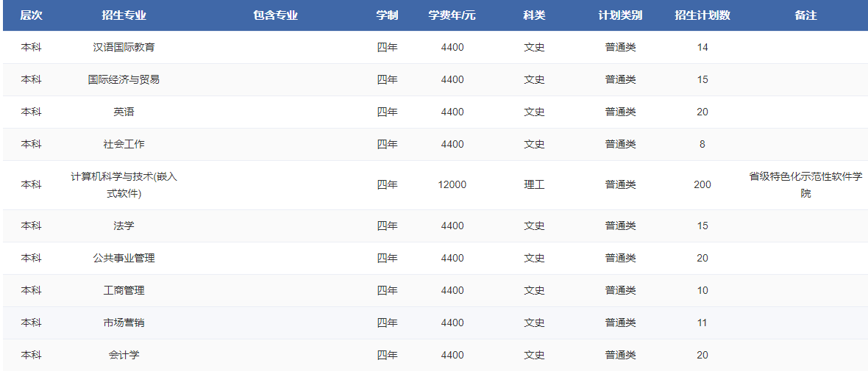Click the 英语 major row
The image size is (868, 371).
[x=124, y=112]
